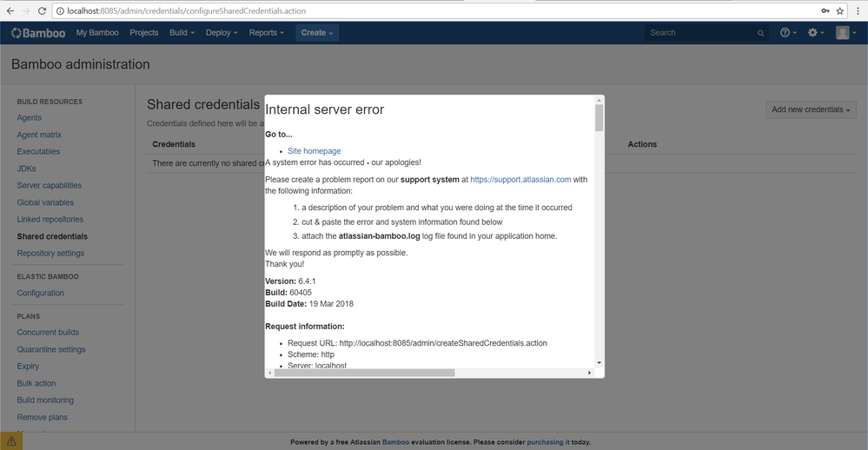Viewport: 868px width, 450px height.
Task: Click the saved password key icon
Action: pos(825,10)
